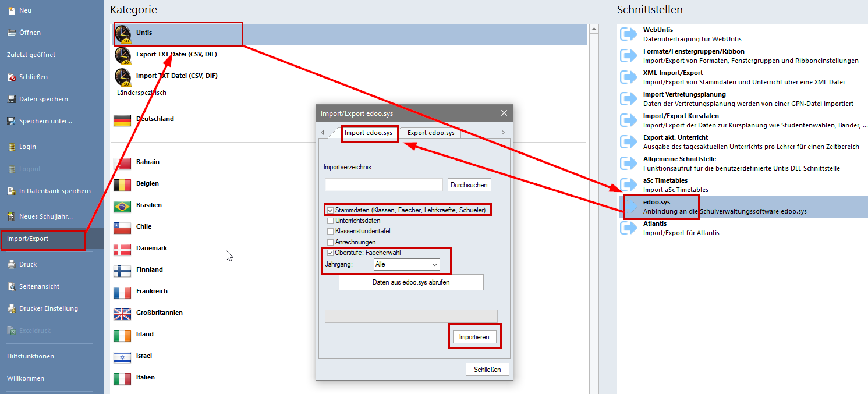Select Import Vertretungsplanung entry

tap(742, 99)
